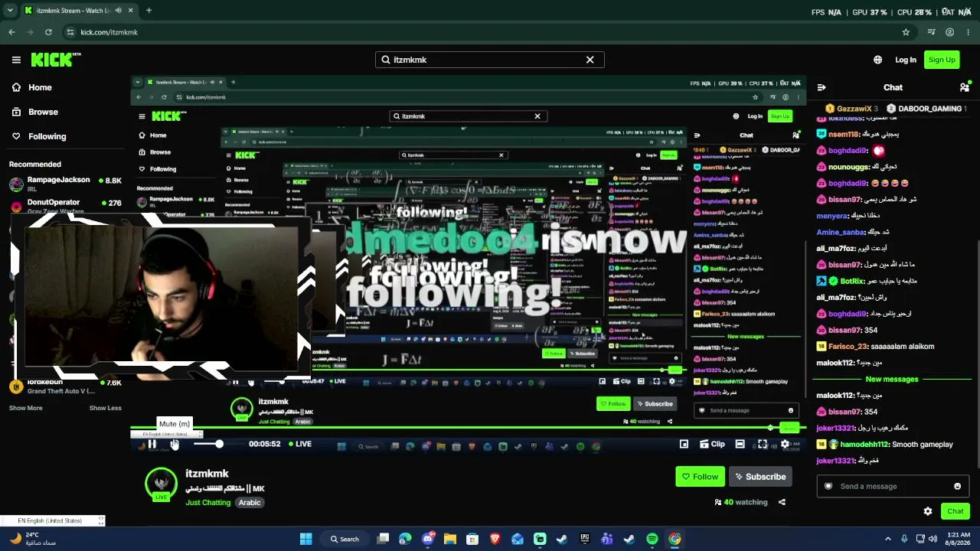980x551 pixels.
Task: Click Log In
Action: (x=906, y=60)
